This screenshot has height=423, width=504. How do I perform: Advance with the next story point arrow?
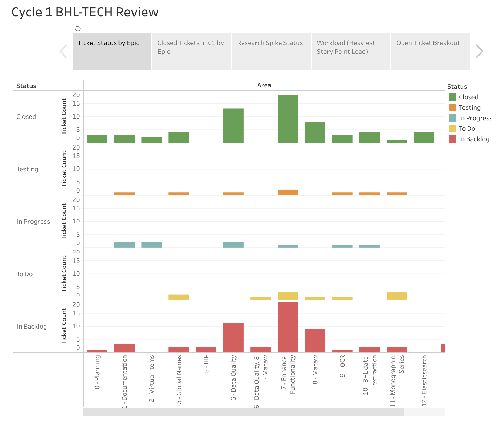pyautogui.click(x=479, y=51)
